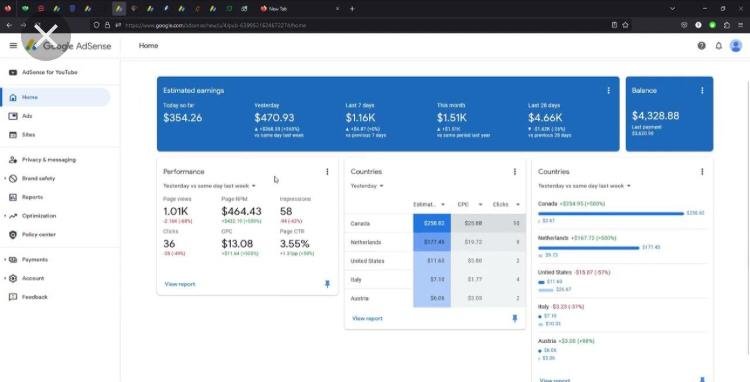Open Sites in the sidebar
Image resolution: width=750 pixels, height=382 pixels.
pos(28,135)
